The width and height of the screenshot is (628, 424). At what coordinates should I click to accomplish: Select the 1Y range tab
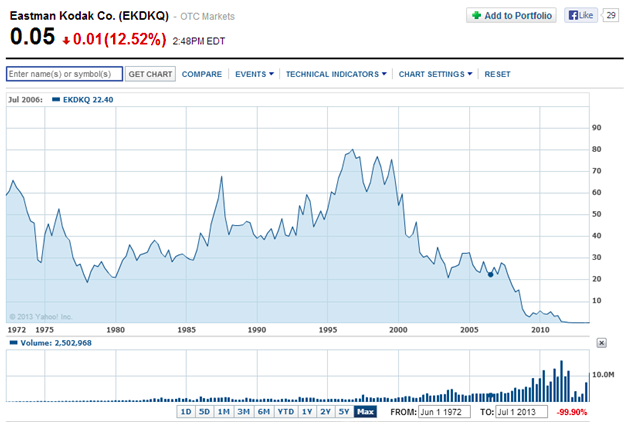coord(307,412)
